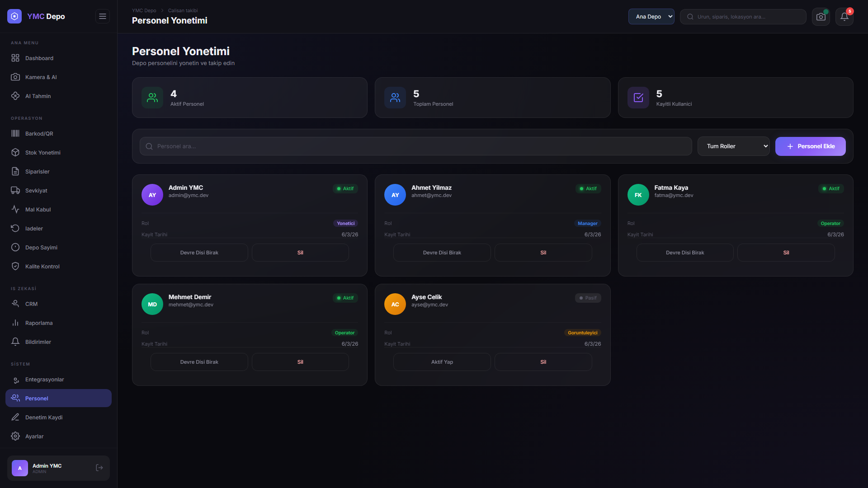Viewport: 868px width, 488px height.
Task: Click the ayse@ymc.dev email text
Action: coord(429,305)
